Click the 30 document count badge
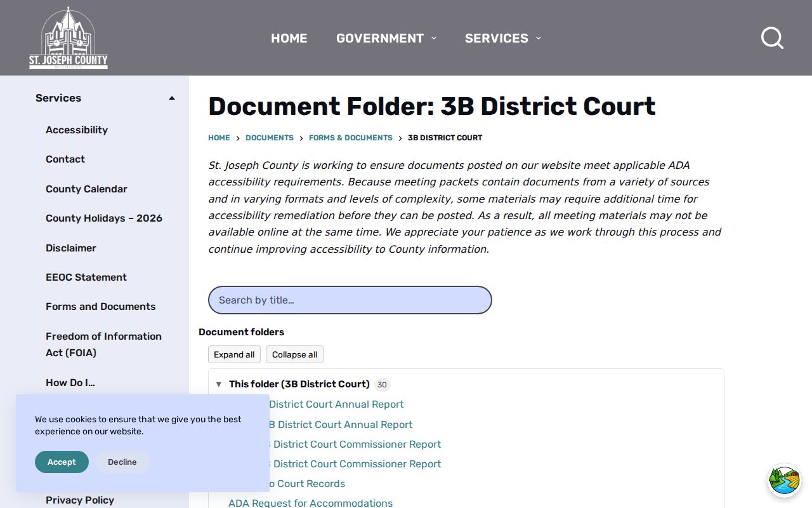Screen dimensions: 812x508 (382, 385)
